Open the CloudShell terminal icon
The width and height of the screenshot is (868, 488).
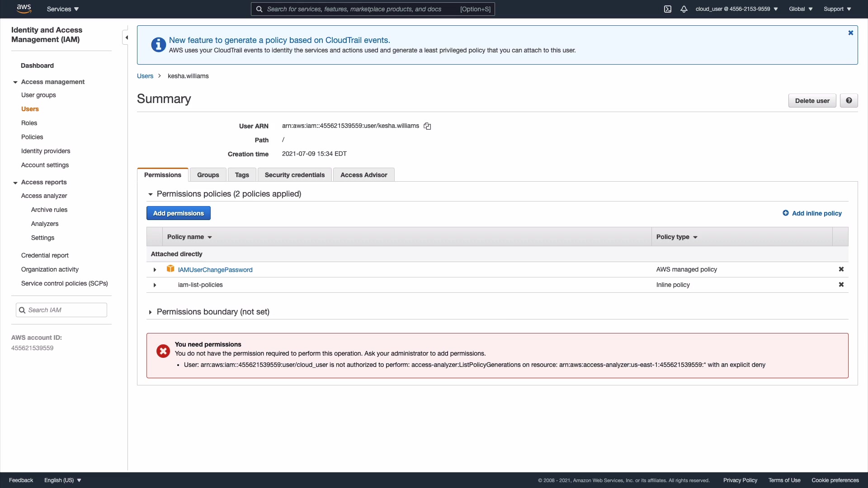pyautogui.click(x=668, y=9)
